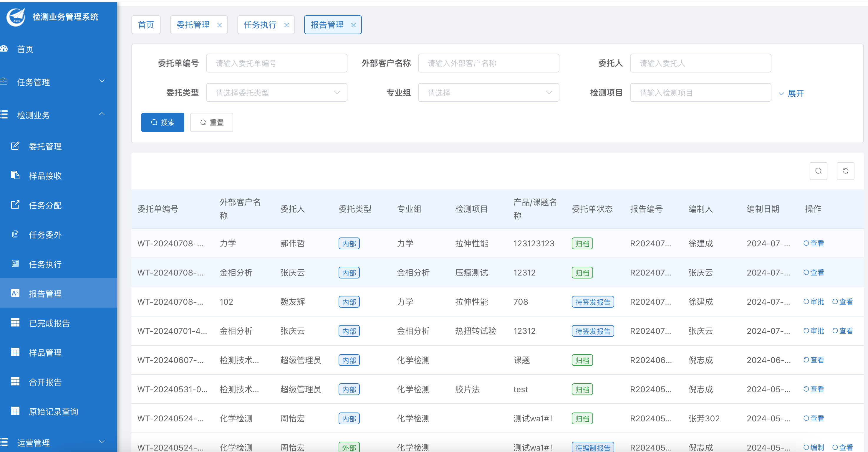Screen dimensions: 868x452
Task: Click 报告管理 icon in sidebar
Action: click(x=15, y=293)
